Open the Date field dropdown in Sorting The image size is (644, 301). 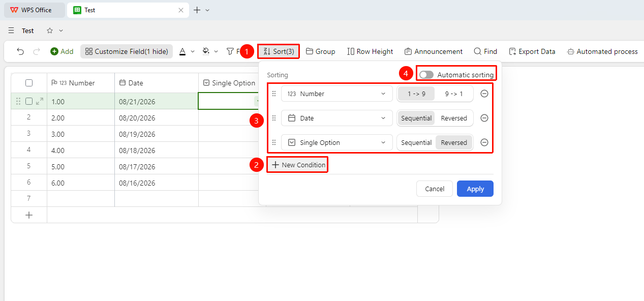point(337,118)
